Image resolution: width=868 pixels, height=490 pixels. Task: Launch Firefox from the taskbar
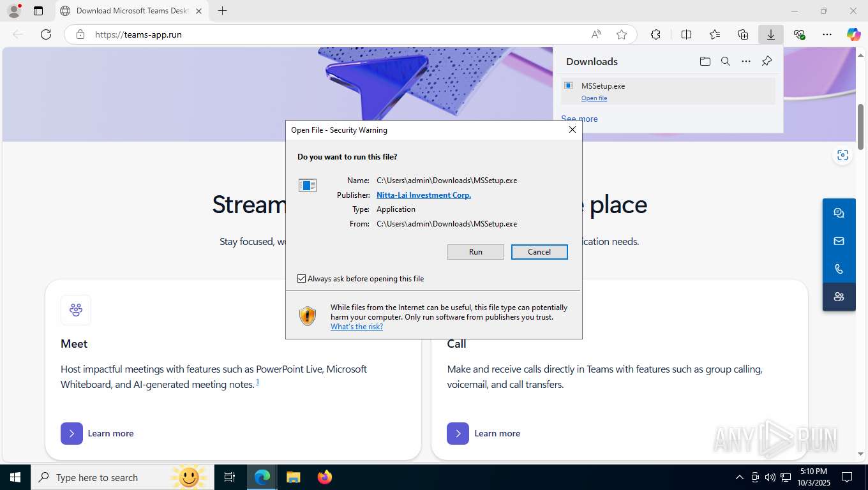(325, 477)
